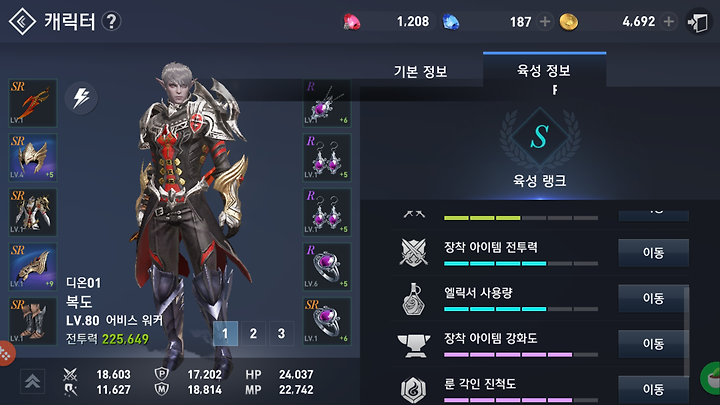Tap the lightning bolt quick-equip icon
The image size is (720, 405).
point(81,98)
